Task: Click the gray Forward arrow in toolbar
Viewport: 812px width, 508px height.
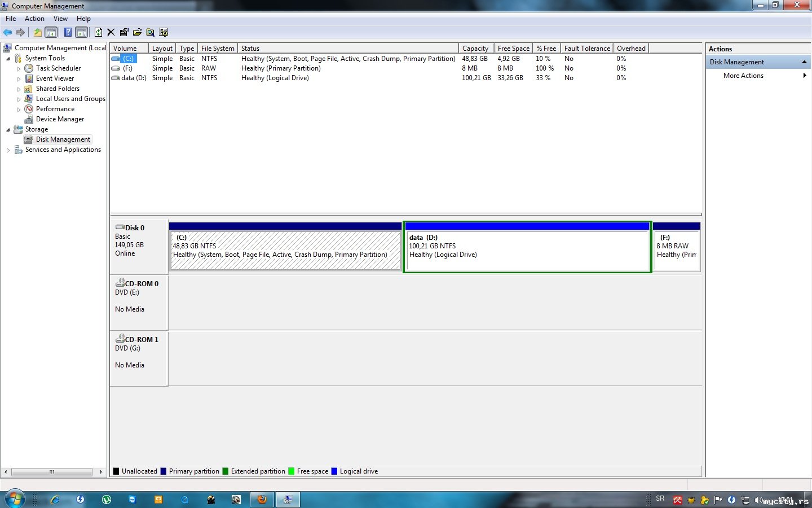Action: pyautogui.click(x=20, y=32)
